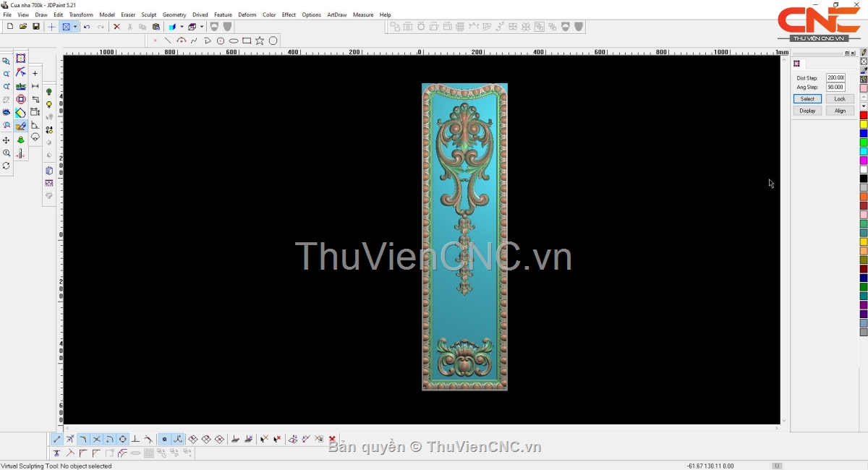
Task: Click the star shape draw tool
Action: point(260,41)
